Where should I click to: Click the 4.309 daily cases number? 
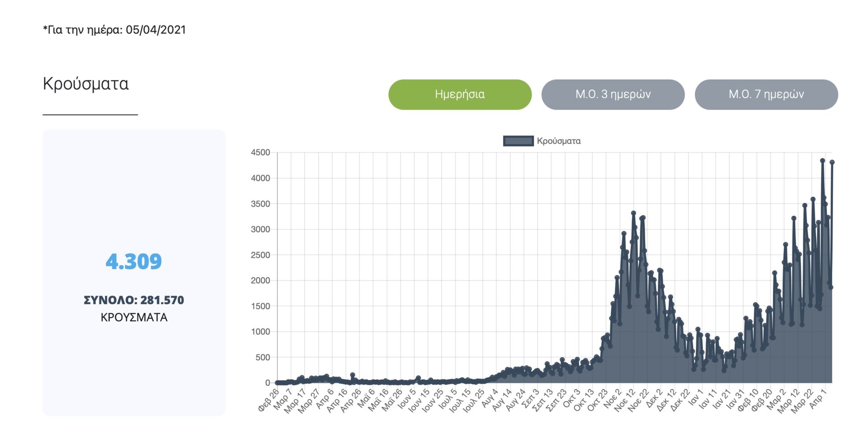coord(134,261)
